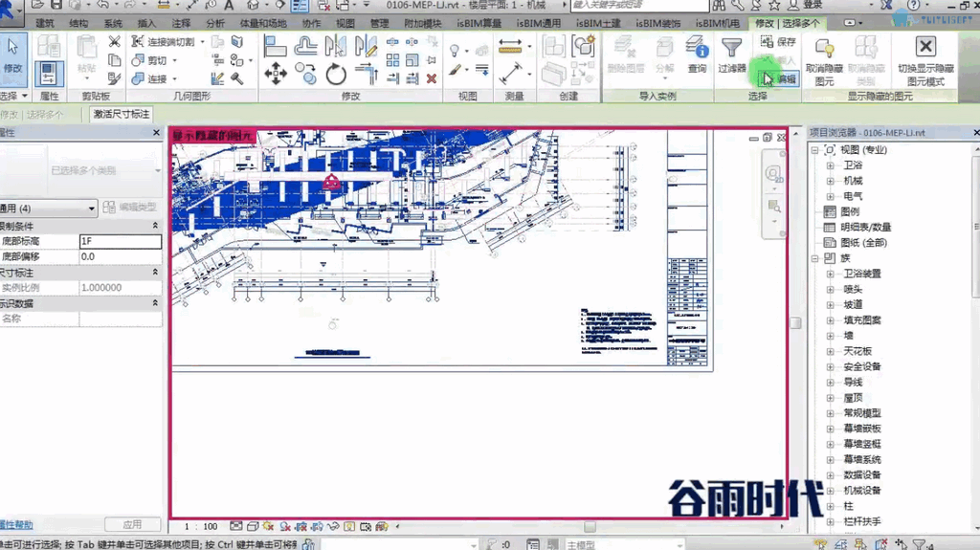Click the 底部偏移 value field
The width and height of the screenshot is (980, 550).
(120, 256)
